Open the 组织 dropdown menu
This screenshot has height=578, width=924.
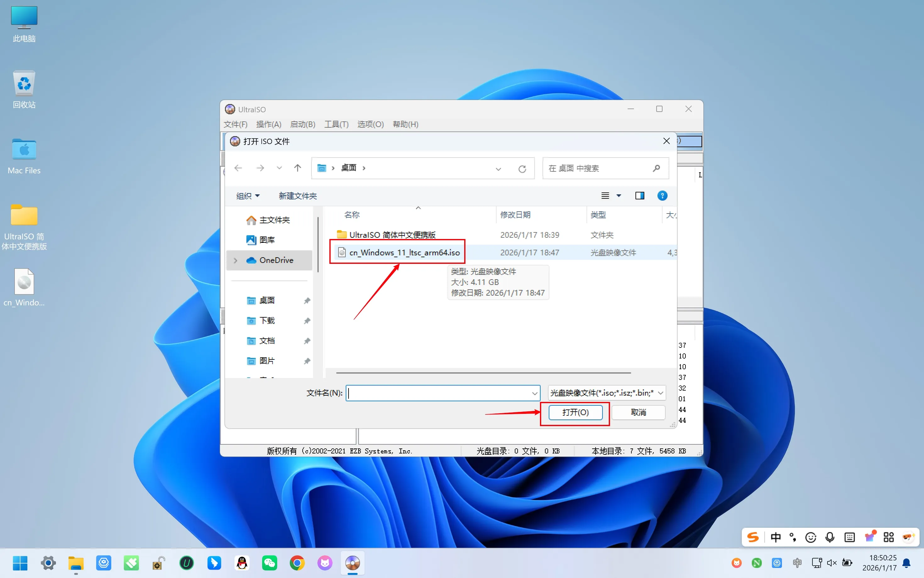[248, 196]
